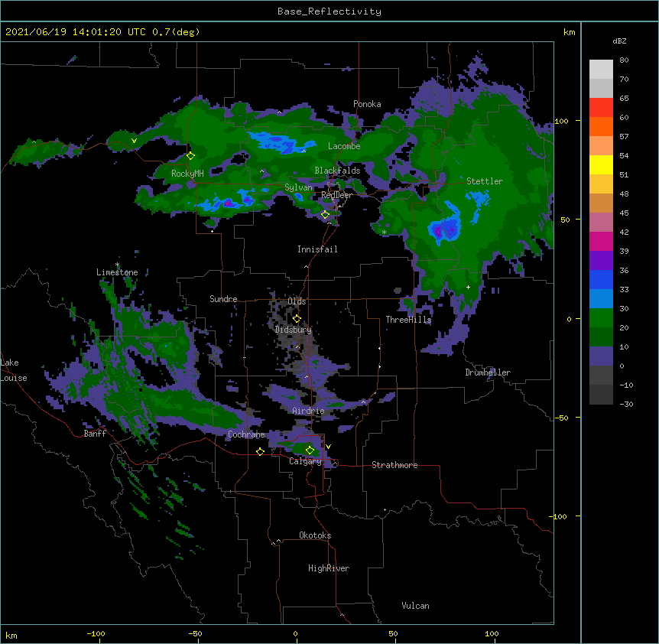Click the yellow V marker west of RockyMH
The width and height of the screenshot is (659, 644).
click(x=134, y=141)
